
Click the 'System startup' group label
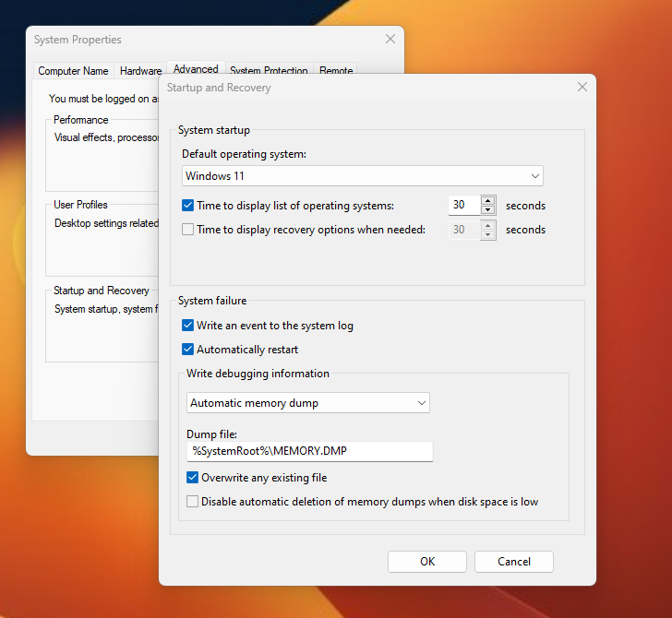coord(214,130)
